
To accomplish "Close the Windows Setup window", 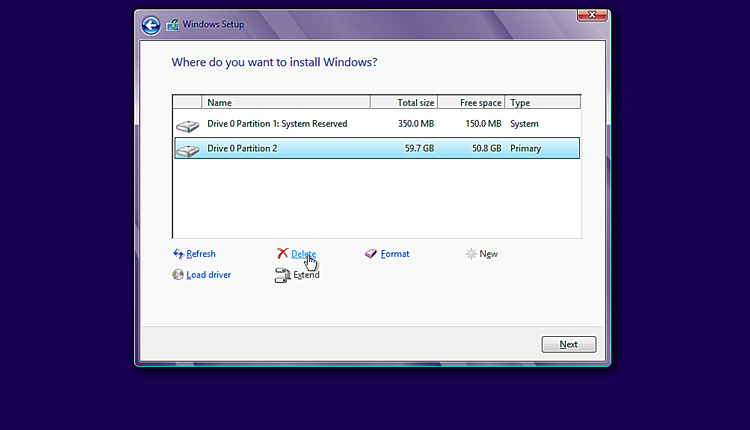I will coord(592,15).
